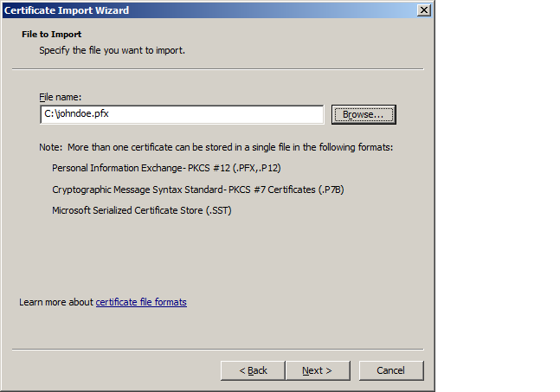Click the "Learn more about" text

click(x=56, y=302)
